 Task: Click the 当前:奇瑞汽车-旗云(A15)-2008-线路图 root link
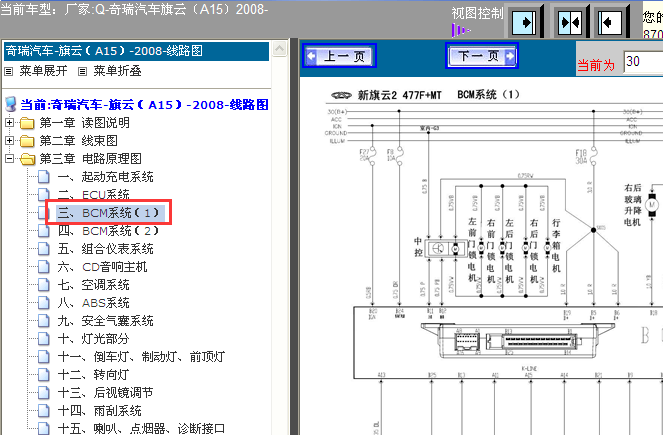145,104
